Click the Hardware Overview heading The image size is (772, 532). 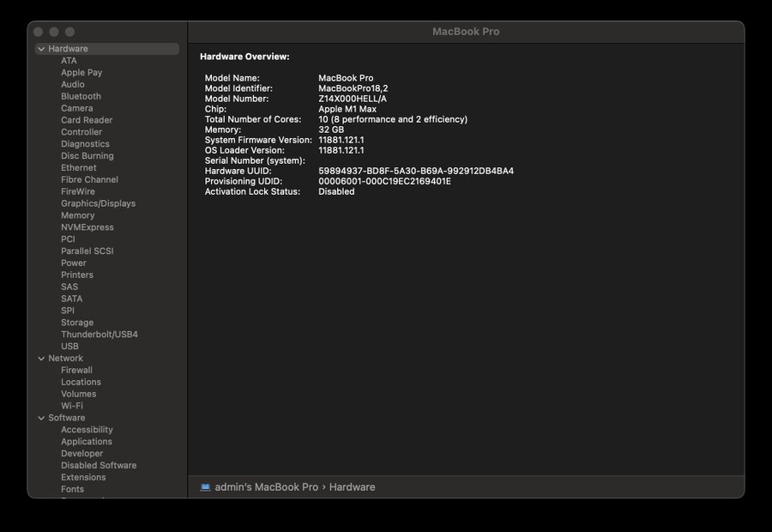point(244,57)
